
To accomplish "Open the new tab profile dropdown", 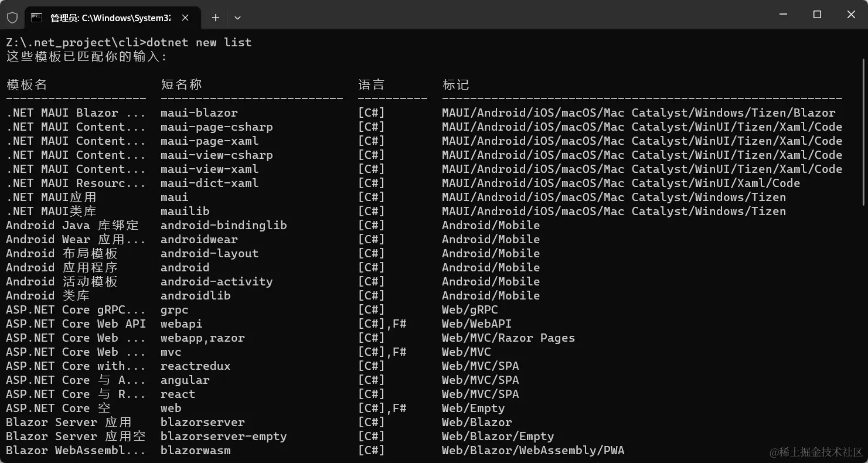I will coord(237,18).
